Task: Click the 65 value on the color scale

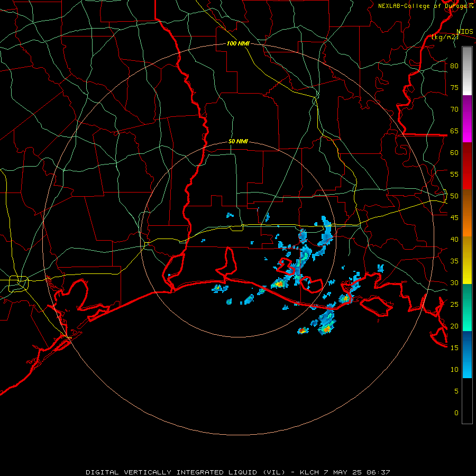Action: [454, 131]
